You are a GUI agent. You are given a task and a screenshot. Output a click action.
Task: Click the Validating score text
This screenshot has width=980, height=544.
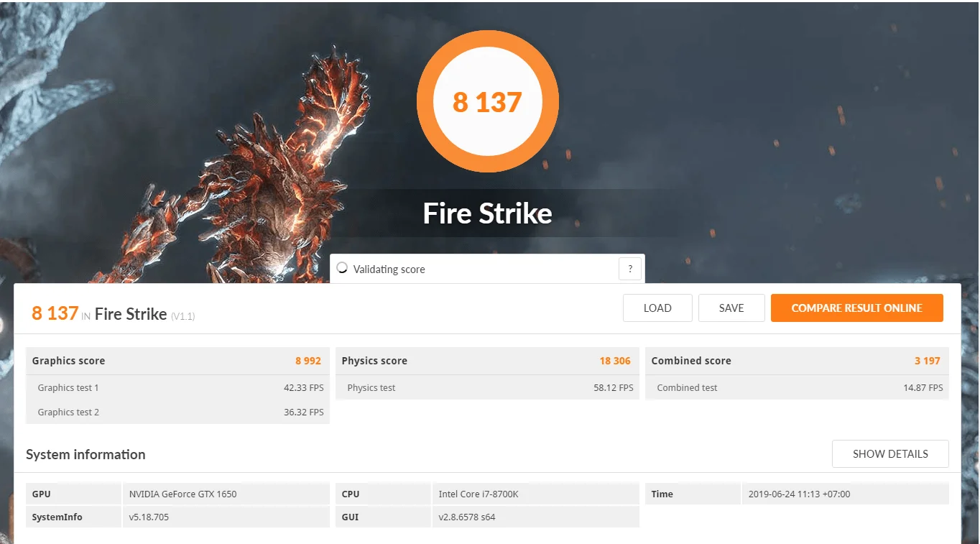389,269
